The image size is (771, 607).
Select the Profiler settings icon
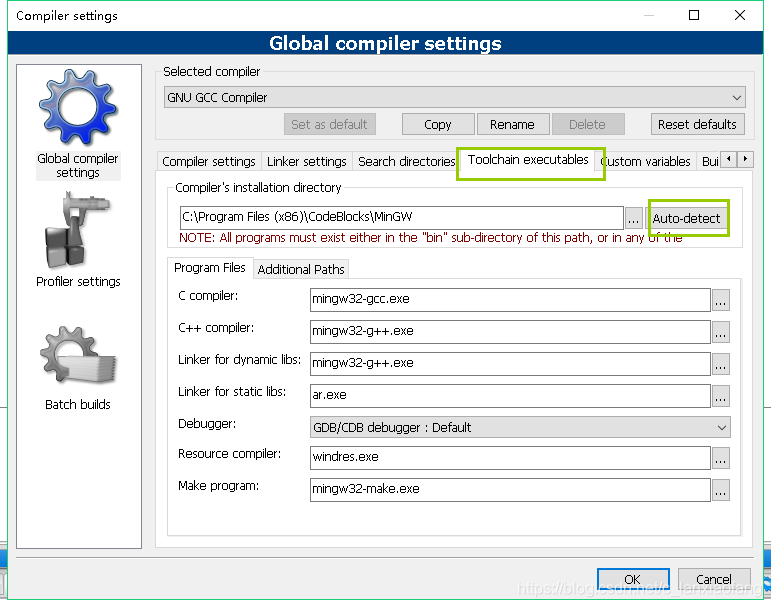[x=77, y=233]
